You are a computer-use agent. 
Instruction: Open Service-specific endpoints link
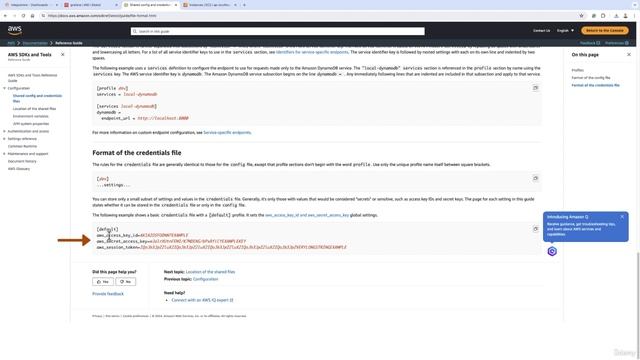point(227,133)
